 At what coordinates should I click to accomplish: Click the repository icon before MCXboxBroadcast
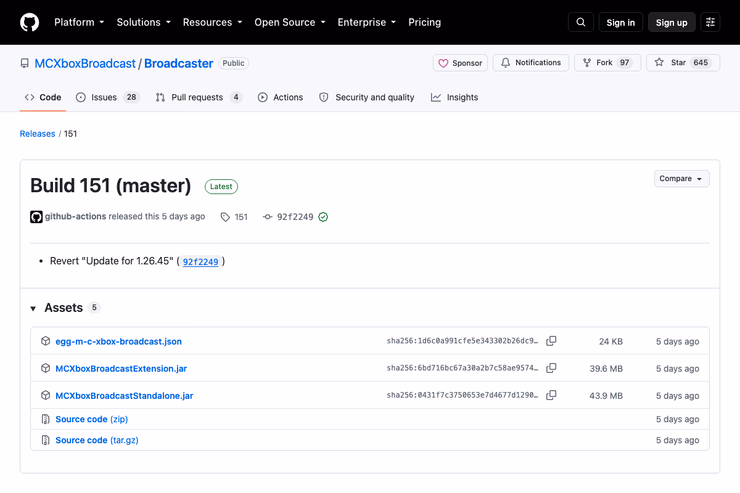point(25,63)
